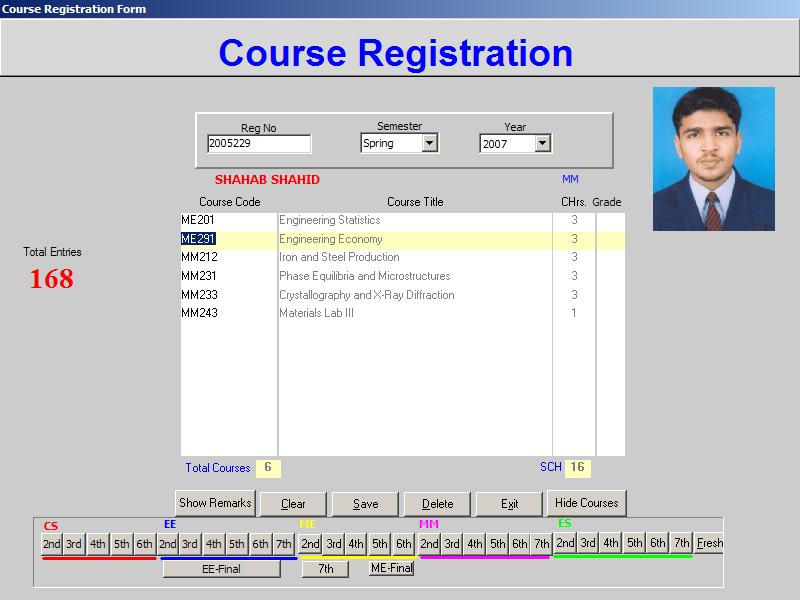Click the Save button

[x=365, y=504]
